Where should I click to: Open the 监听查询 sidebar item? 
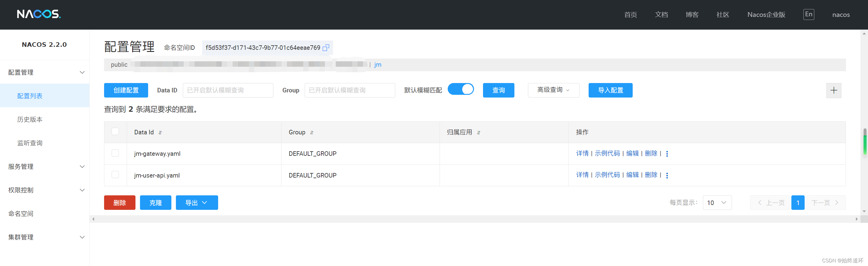click(x=45, y=143)
